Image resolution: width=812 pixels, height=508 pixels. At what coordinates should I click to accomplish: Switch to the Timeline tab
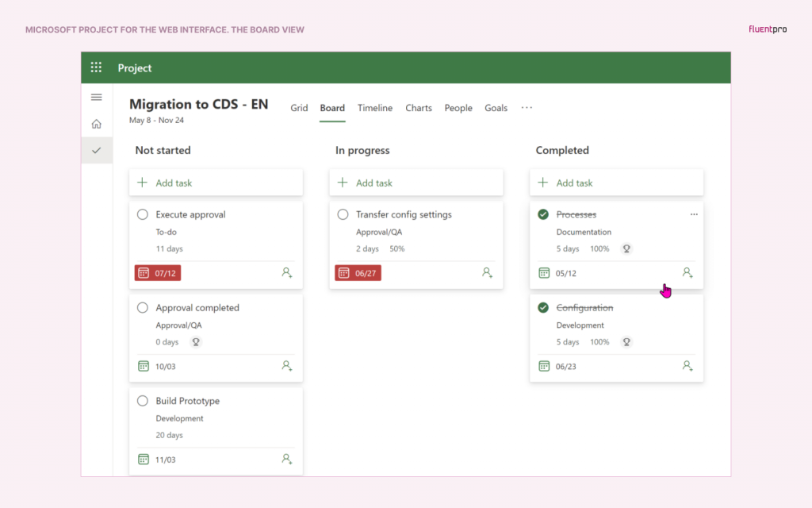[374, 108]
